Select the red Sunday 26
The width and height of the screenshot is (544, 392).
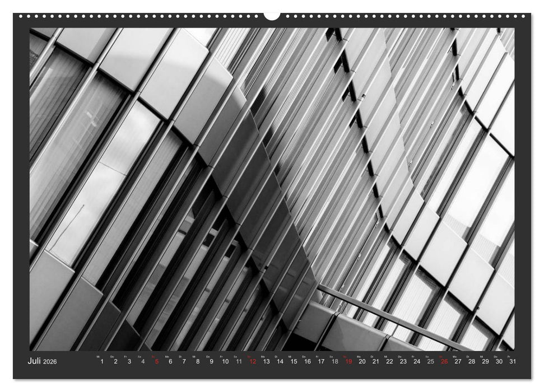pyautogui.click(x=444, y=362)
